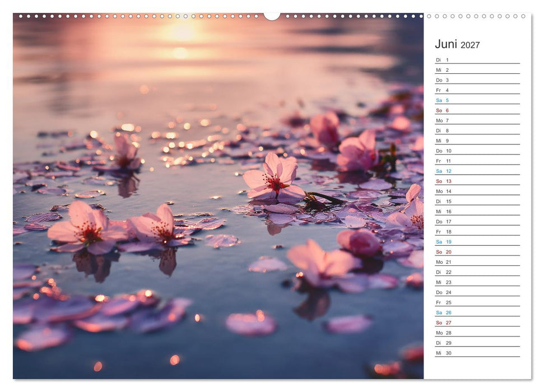The image size is (544, 392).
Task: Select the Mi 9 date row
Action: click(x=477, y=141)
